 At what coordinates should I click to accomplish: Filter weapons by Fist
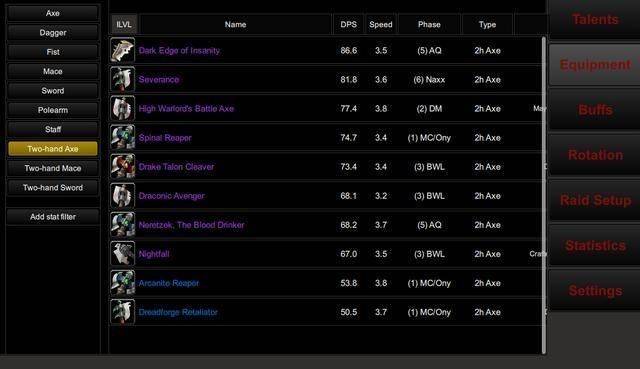click(x=53, y=52)
